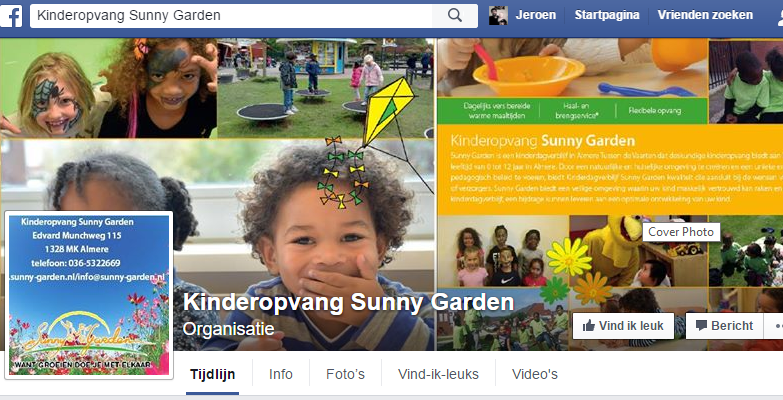
Task: Open the Sunny Garden profile picture
Action: [x=89, y=295]
